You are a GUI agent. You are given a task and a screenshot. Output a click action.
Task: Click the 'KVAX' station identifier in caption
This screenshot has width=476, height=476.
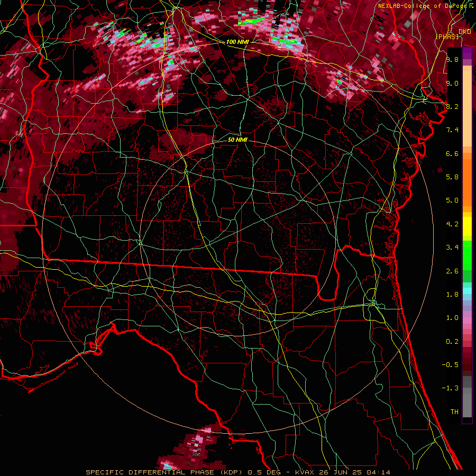pyautogui.click(x=305, y=472)
